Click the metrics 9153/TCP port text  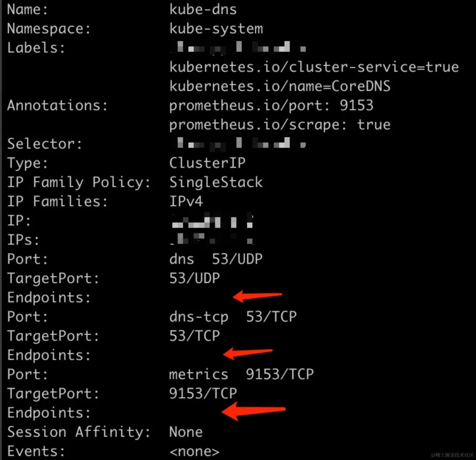tap(242, 374)
